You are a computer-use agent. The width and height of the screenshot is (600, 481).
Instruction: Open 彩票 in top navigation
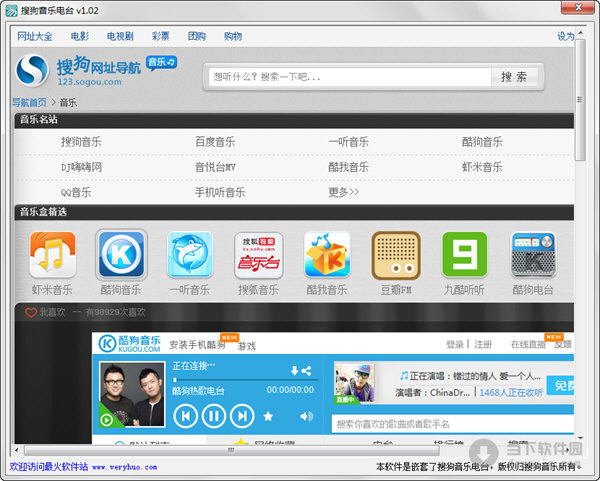pos(160,36)
